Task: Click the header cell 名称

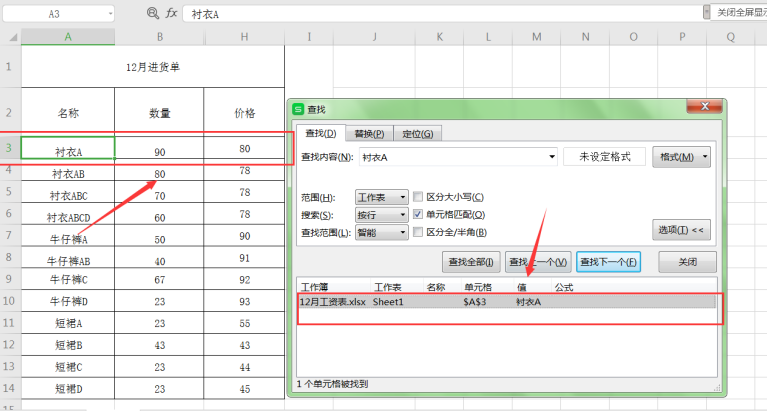Action: click(68, 113)
